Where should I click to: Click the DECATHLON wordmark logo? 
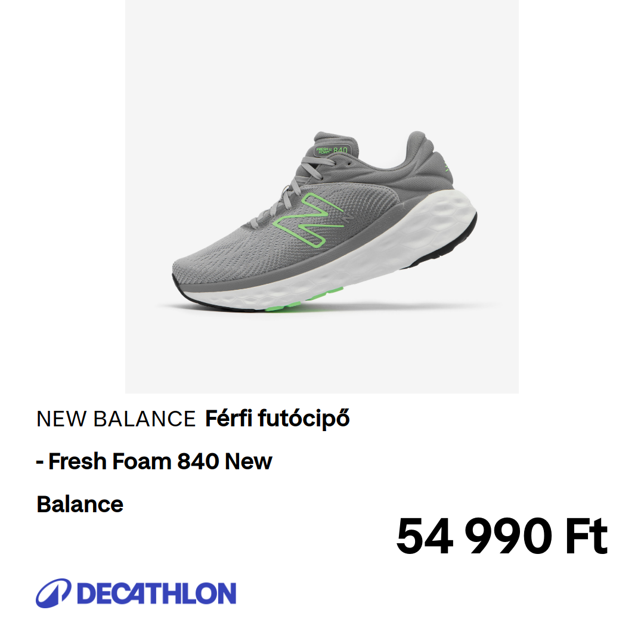(x=156, y=593)
